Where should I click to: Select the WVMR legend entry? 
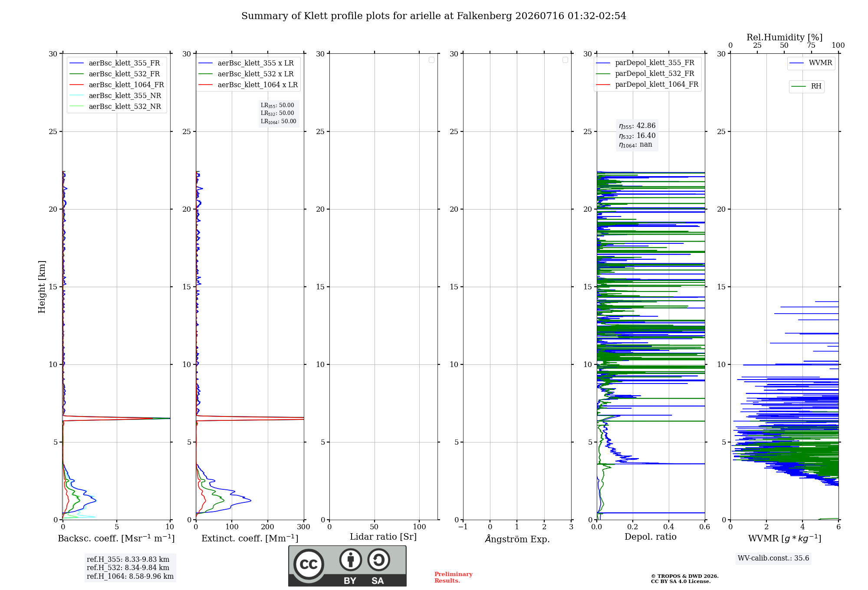point(811,63)
